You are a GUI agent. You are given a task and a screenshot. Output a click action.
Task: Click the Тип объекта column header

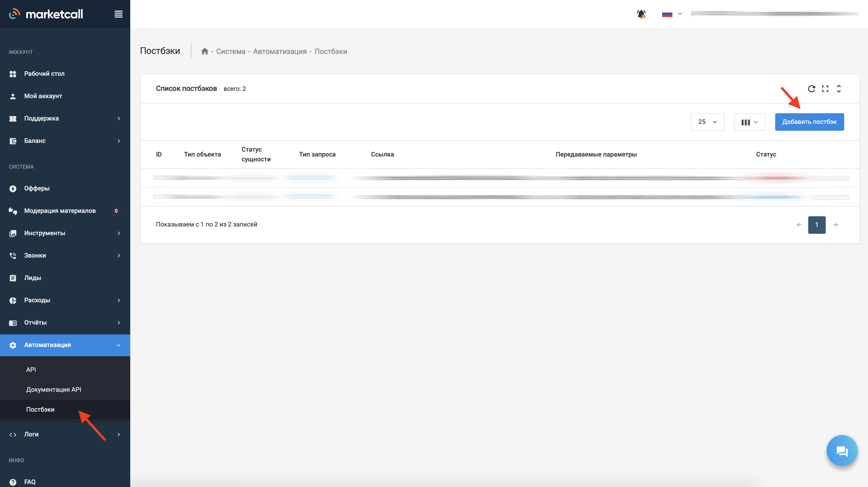(x=202, y=154)
